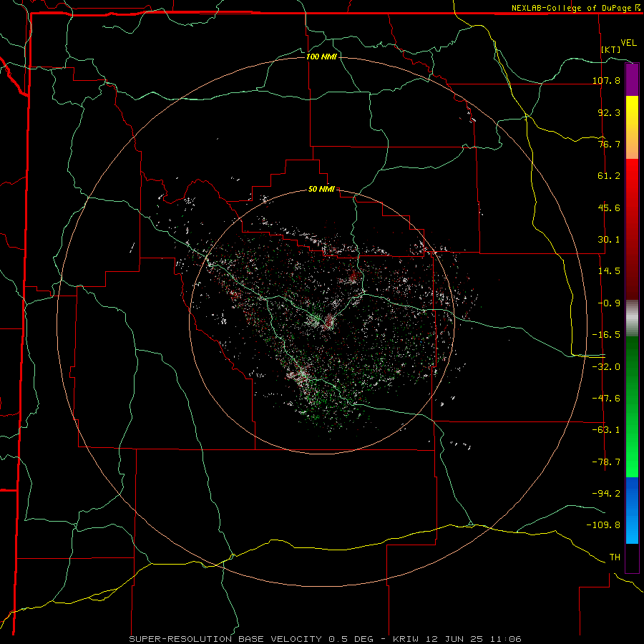This screenshot has height=644, width=644.
Task: Select the 30.1 velocity scale value
Action: [609, 240]
